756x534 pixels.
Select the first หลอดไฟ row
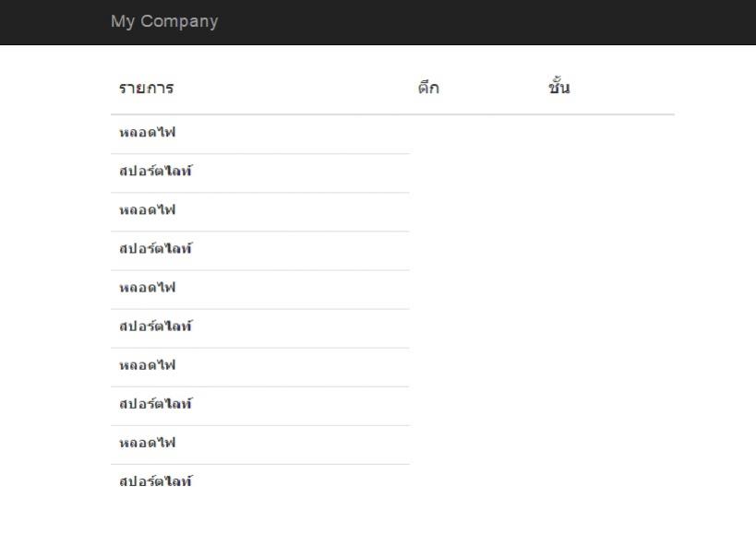pyautogui.click(x=260, y=135)
